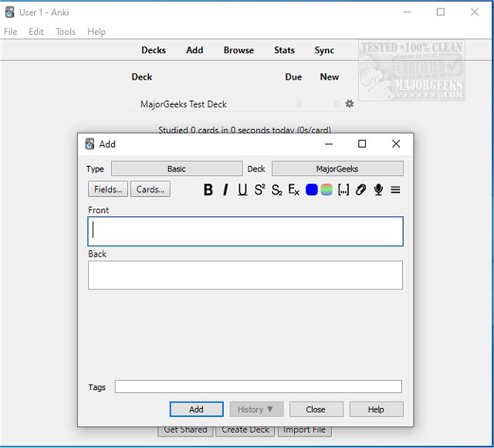Image resolution: width=494 pixels, height=448 pixels.
Task: Click the Anki app icon in main title bar
Action: click(x=10, y=12)
